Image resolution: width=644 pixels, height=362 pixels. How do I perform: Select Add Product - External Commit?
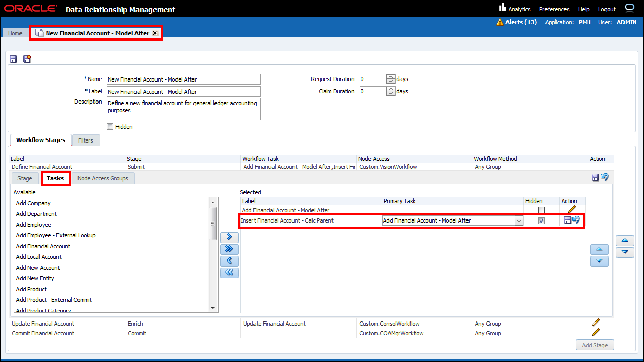point(54,300)
